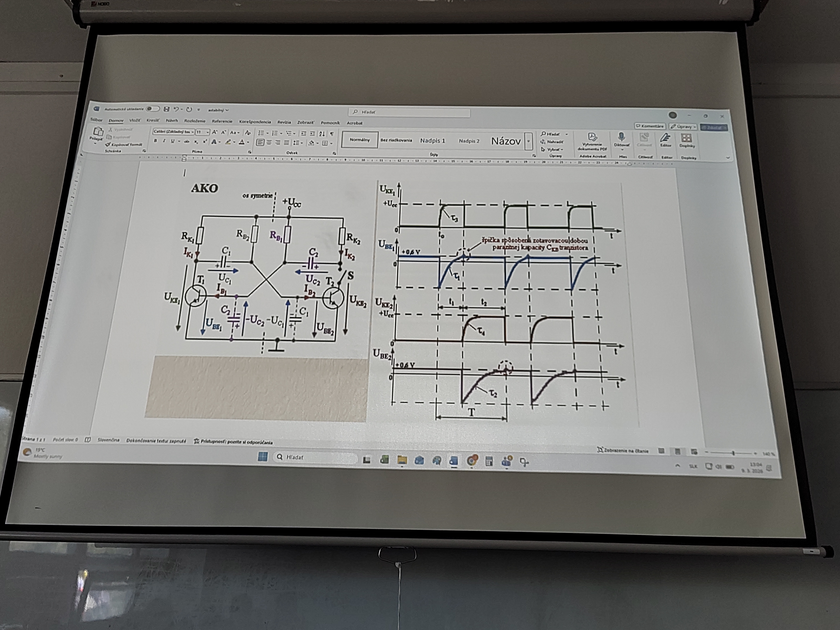Apply bold formatting with the B button
The height and width of the screenshot is (630, 840).
(155, 141)
